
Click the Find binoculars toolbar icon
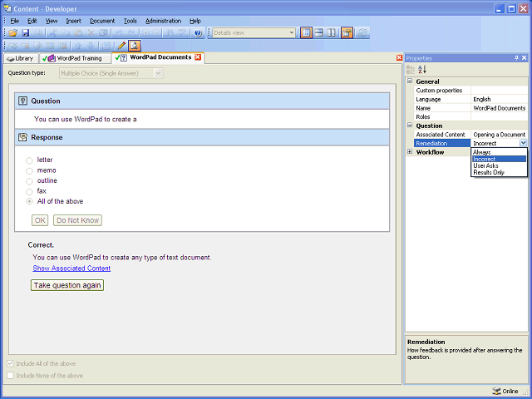[x=170, y=33]
